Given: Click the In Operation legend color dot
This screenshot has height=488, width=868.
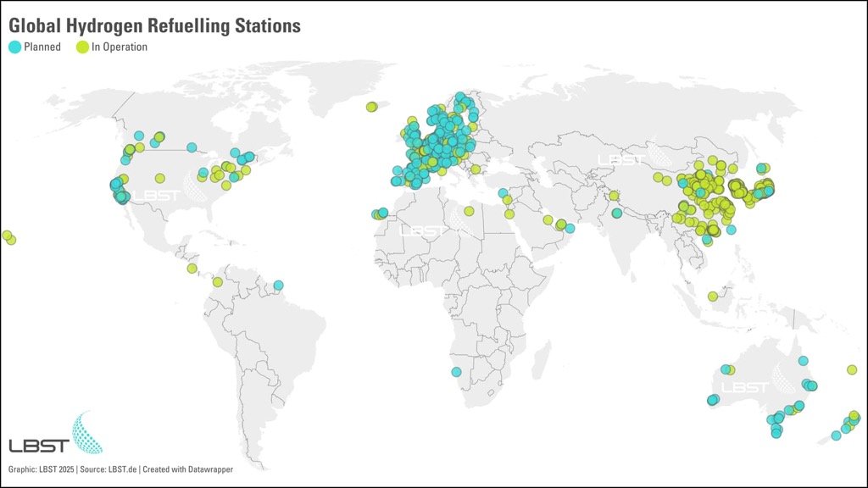Looking at the screenshot, I should point(82,47).
